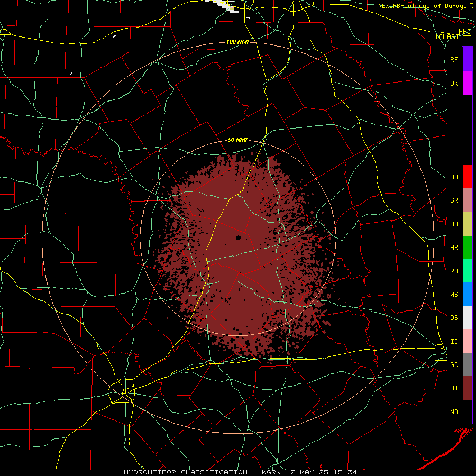Click the ND legend label
Screen dimensions: 476x476
point(454,412)
